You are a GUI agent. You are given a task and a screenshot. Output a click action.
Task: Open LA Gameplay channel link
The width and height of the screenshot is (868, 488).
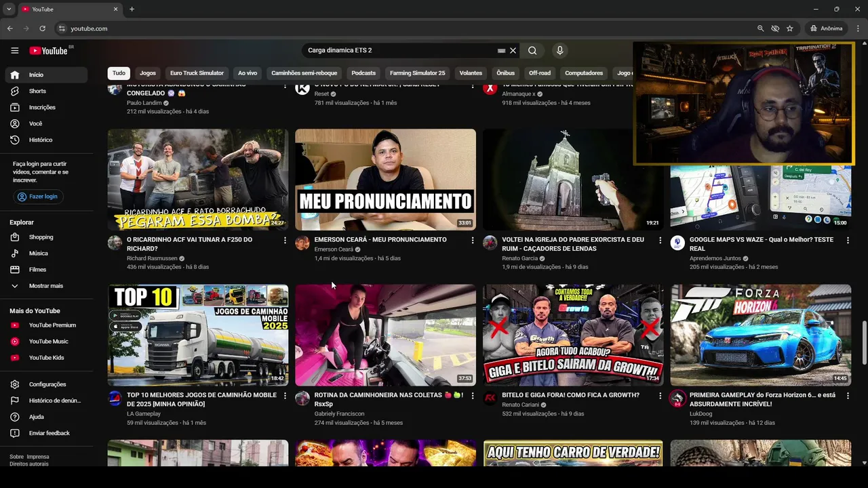144,413
